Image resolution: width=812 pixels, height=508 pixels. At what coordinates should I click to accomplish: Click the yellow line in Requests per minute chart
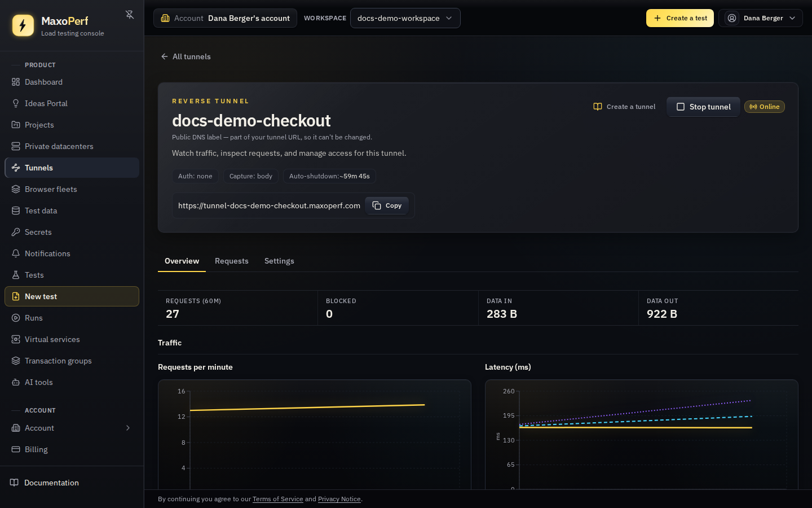pyautogui.click(x=307, y=407)
